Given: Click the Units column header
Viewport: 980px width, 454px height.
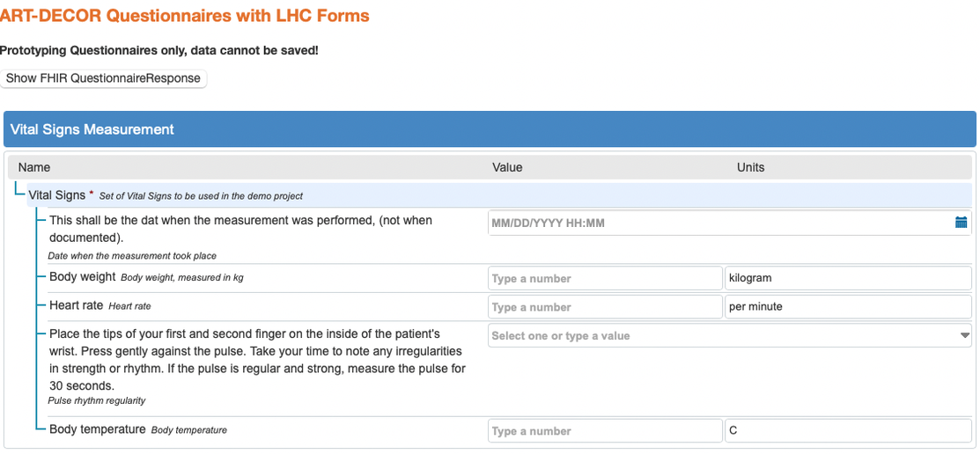Looking at the screenshot, I should pos(750,167).
